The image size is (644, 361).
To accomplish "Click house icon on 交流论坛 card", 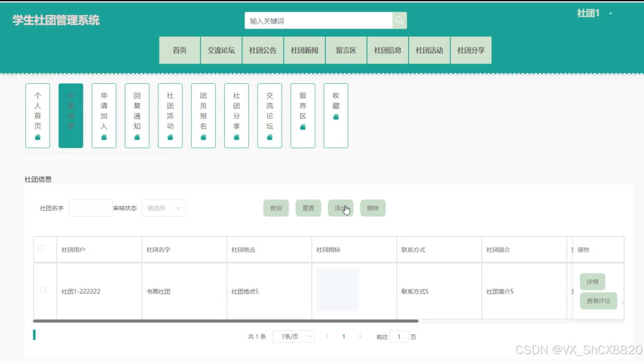I will (x=270, y=137).
